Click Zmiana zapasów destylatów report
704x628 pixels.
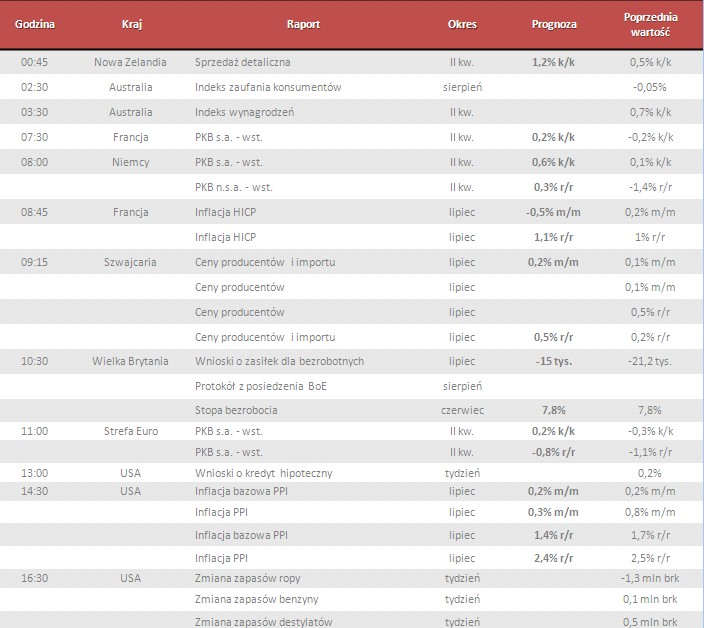(264, 622)
